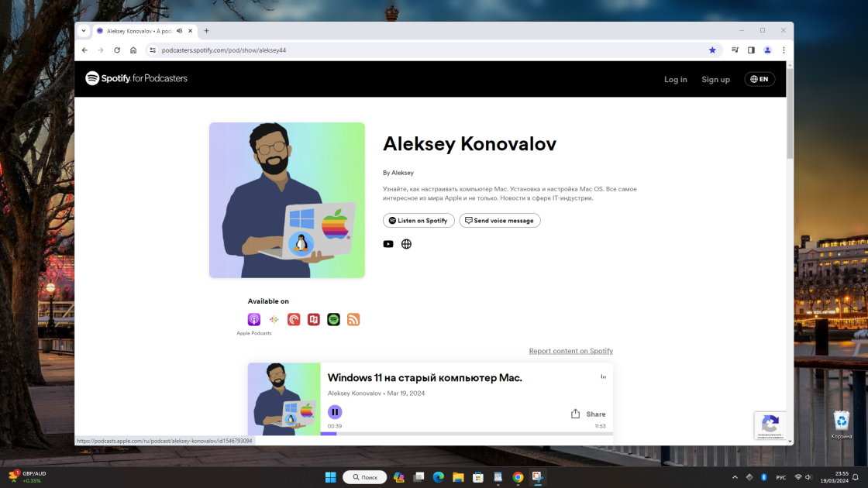Click the episode Share upload icon
This screenshot has width=868, height=488.
[x=575, y=414]
